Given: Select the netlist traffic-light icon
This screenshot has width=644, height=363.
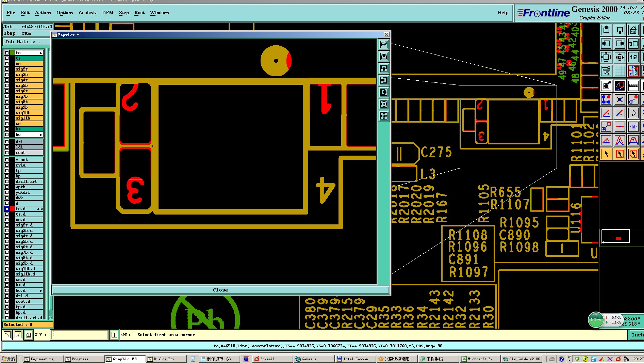Looking at the screenshot, I should 633,71.
